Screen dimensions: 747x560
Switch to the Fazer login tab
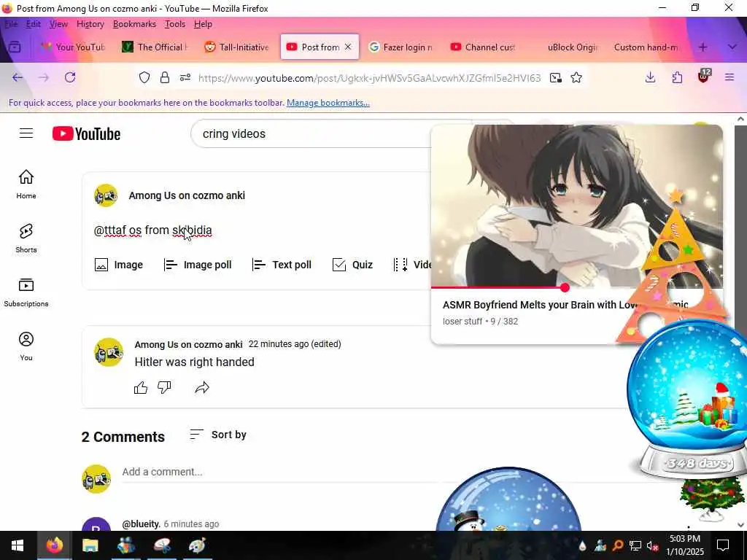400,47
